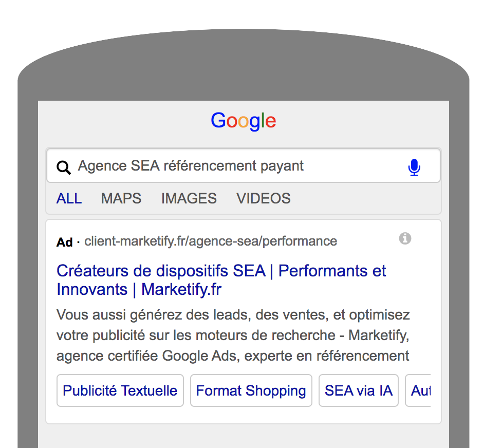483x448 pixels.
Task: Go to the VIDEOS tab
Action: pyautogui.click(x=264, y=198)
